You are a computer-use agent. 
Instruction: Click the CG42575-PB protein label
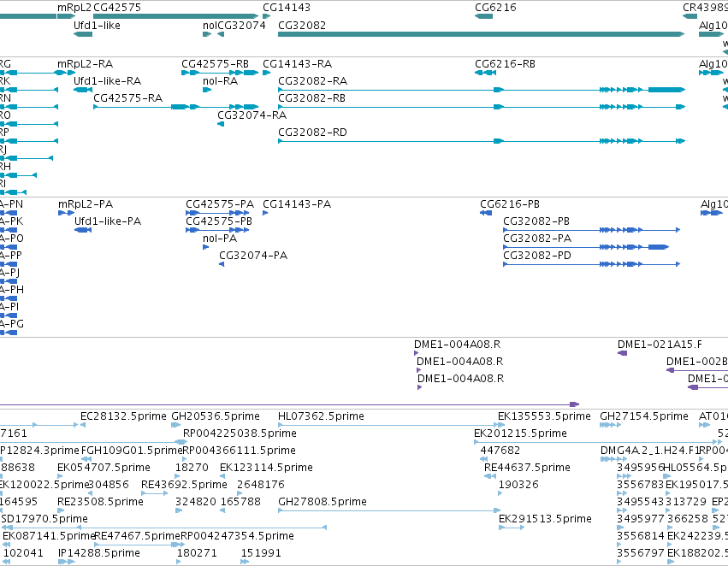point(219,221)
